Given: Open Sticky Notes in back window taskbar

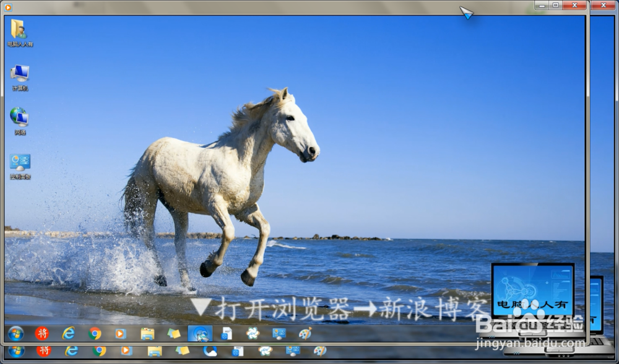Looking at the screenshot, I should point(182,351).
